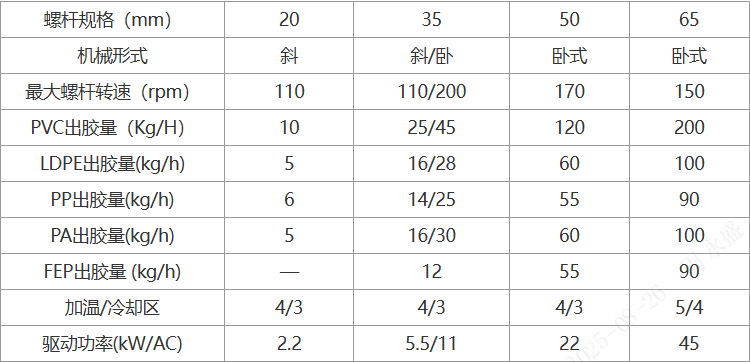Click the 加温/冷却区 row label
Image resolution: width=750 pixels, height=362 pixels.
tap(112, 307)
